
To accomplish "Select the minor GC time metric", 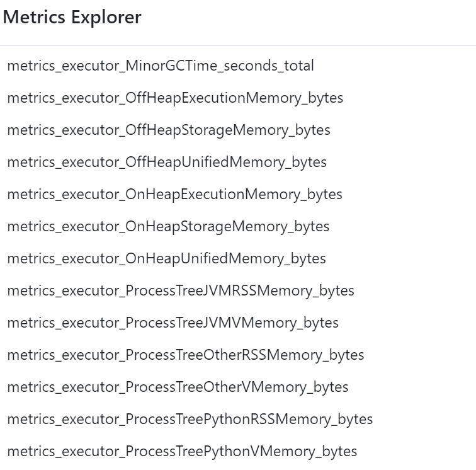I will pyautogui.click(x=160, y=66).
